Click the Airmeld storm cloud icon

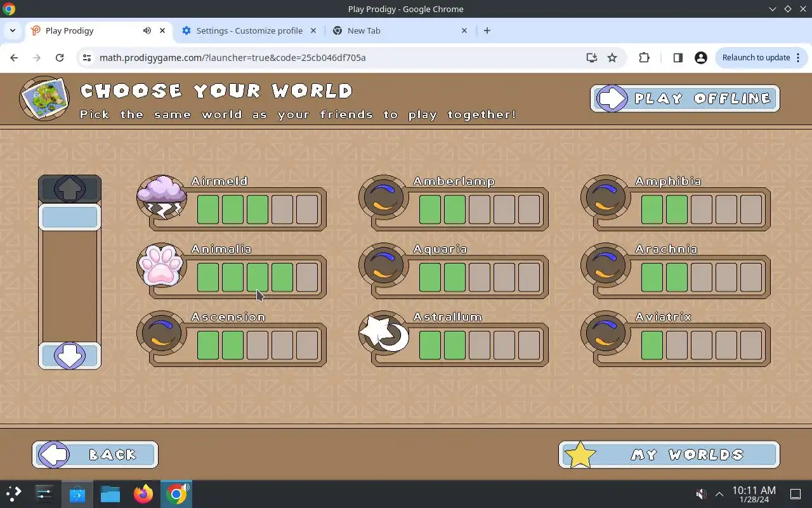pos(162,197)
